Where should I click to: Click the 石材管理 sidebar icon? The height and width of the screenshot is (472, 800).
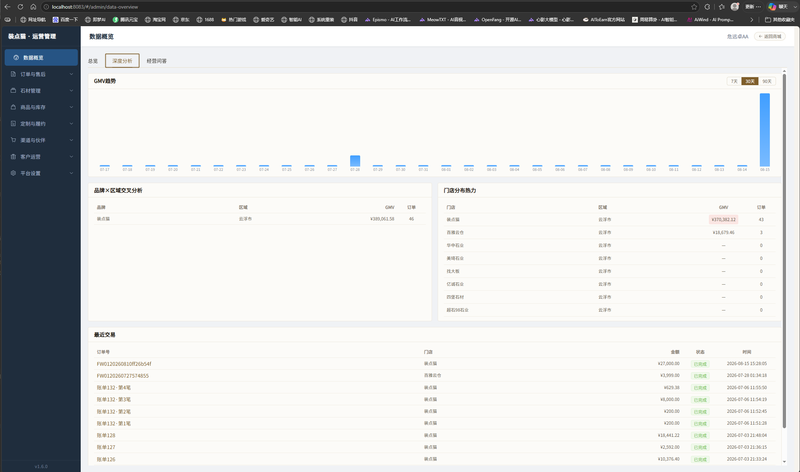pyautogui.click(x=13, y=90)
